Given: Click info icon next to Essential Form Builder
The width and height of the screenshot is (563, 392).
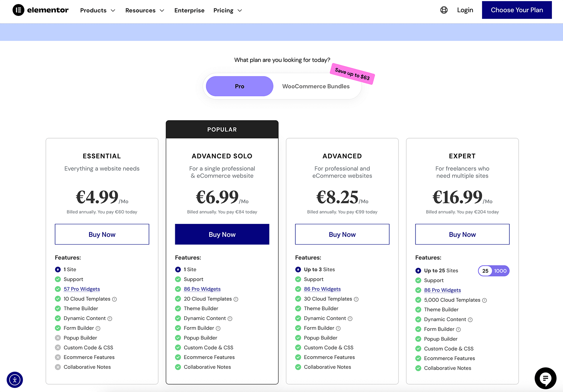Looking at the screenshot, I should [98, 328].
